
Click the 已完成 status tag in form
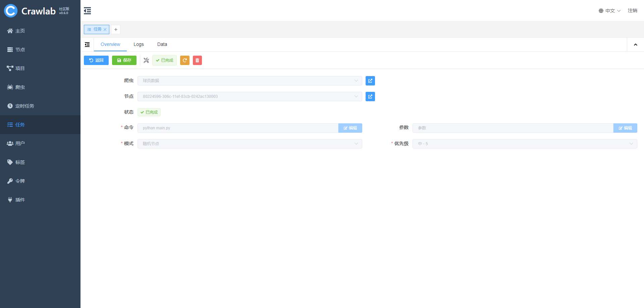(x=149, y=112)
